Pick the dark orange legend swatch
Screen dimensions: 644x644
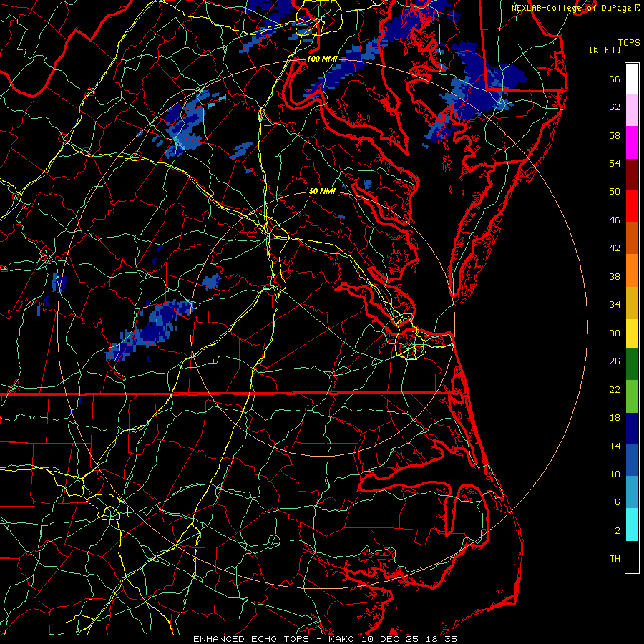[x=632, y=238]
